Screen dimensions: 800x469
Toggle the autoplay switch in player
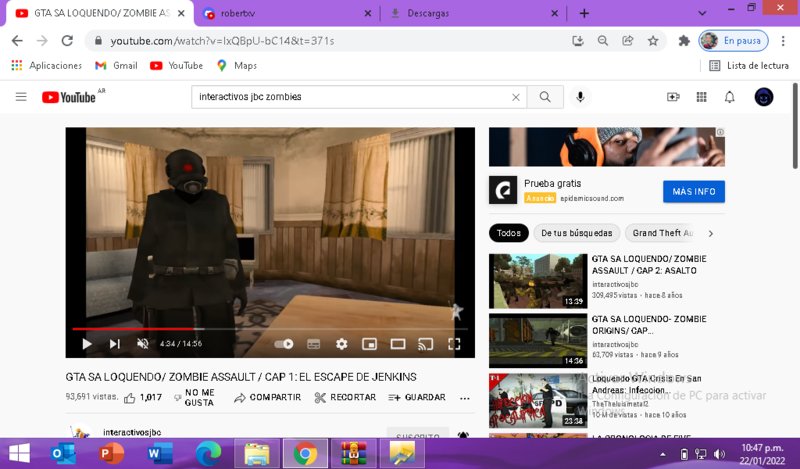(284, 344)
